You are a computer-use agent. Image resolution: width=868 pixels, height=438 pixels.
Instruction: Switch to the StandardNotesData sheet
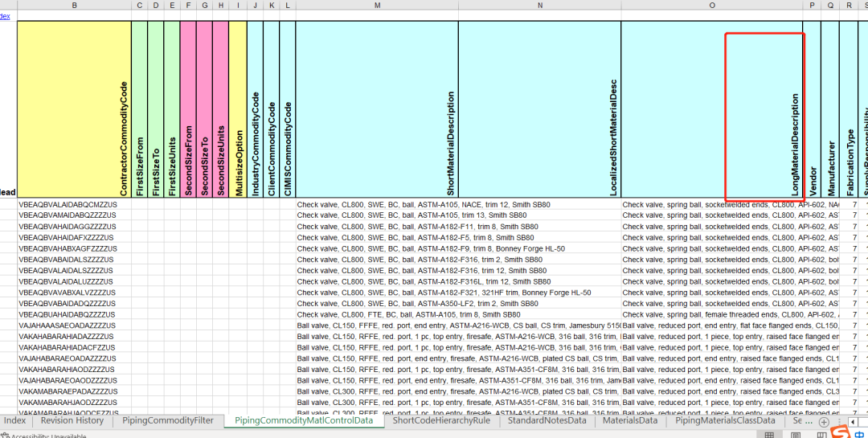pyautogui.click(x=547, y=421)
